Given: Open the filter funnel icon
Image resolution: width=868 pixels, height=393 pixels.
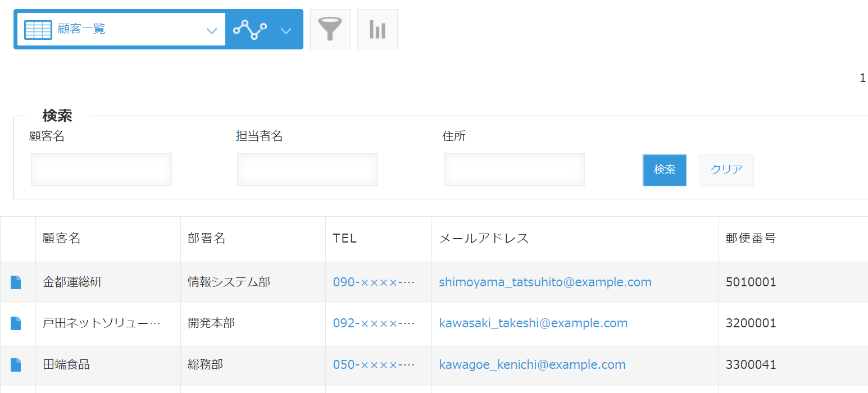Looking at the screenshot, I should click(330, 29).
